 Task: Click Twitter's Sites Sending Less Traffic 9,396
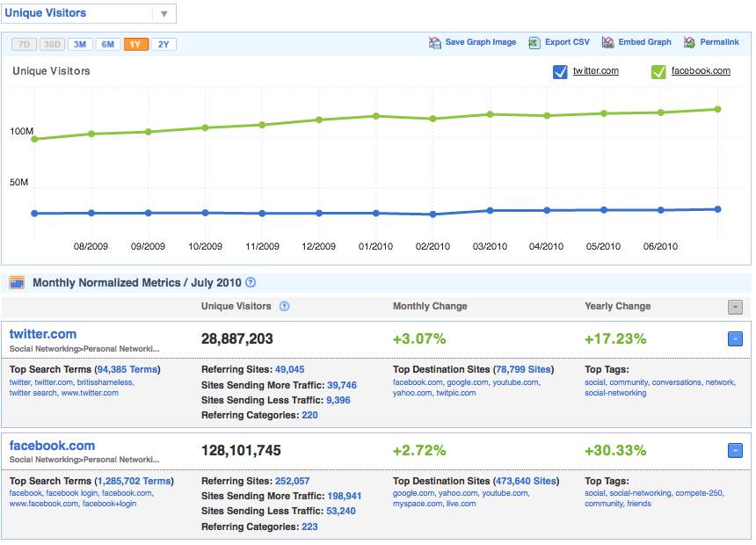point(338,400)
